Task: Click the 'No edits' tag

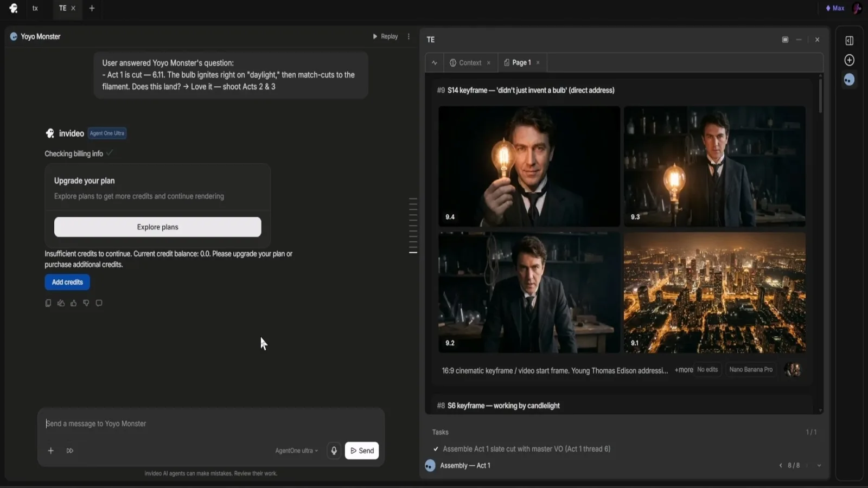Action: [707, 370]
